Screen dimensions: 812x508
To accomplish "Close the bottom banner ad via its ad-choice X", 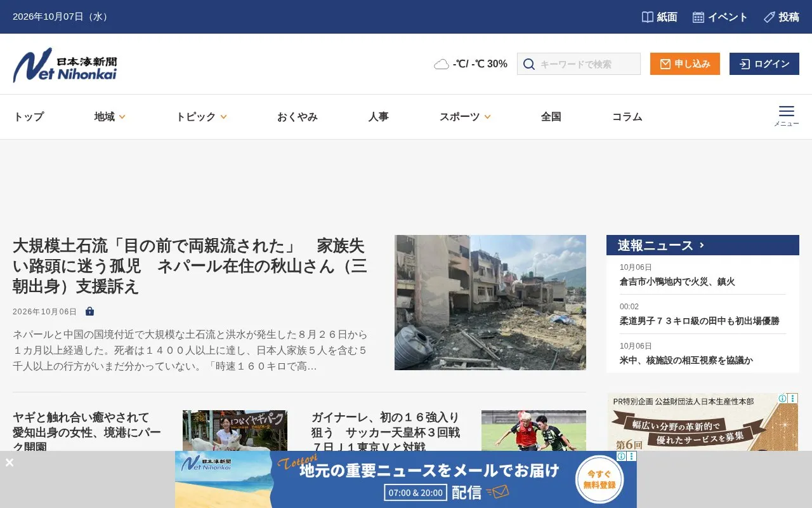I will click(632, 456).
